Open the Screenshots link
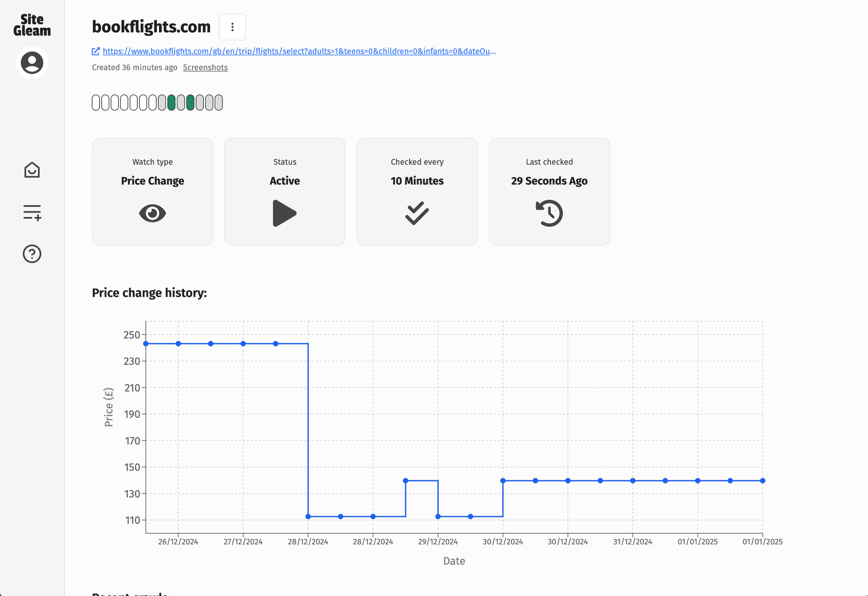The width and height of the screenshot is (868, 596). click(x=205, y=67)
